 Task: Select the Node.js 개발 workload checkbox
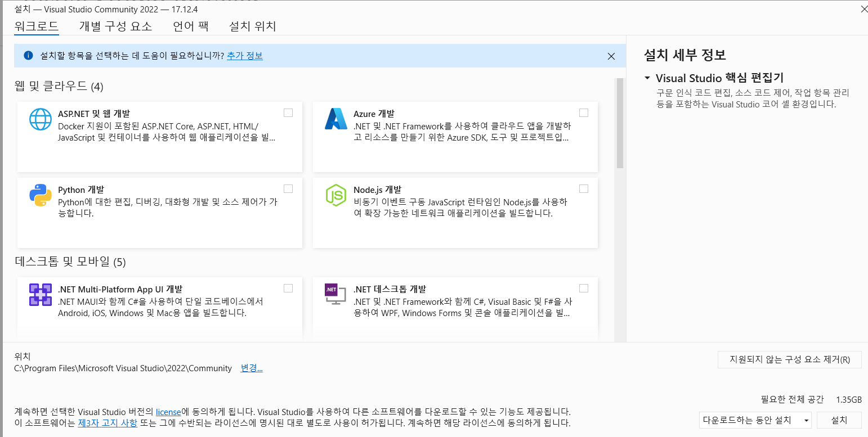pyautogui.click(x=584, y=188)
